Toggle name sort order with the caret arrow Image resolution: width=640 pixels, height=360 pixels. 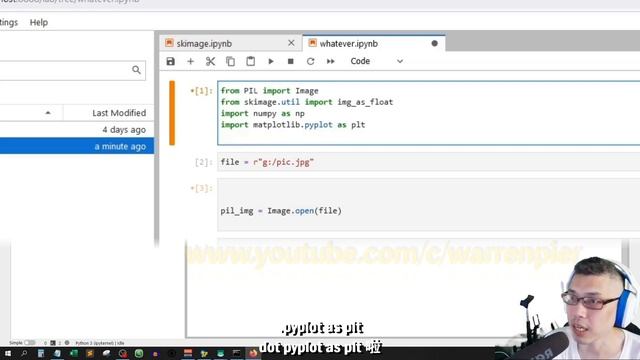tap(48, 113)
